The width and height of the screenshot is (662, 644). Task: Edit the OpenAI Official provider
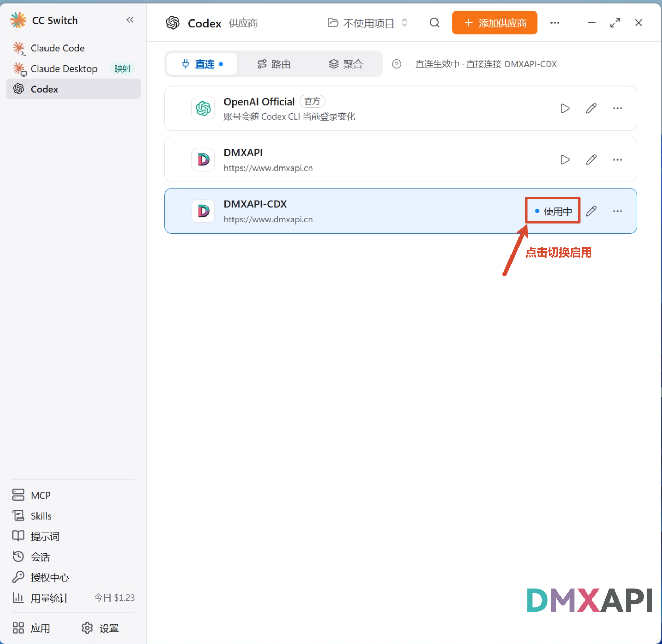[x=591, y=108]
